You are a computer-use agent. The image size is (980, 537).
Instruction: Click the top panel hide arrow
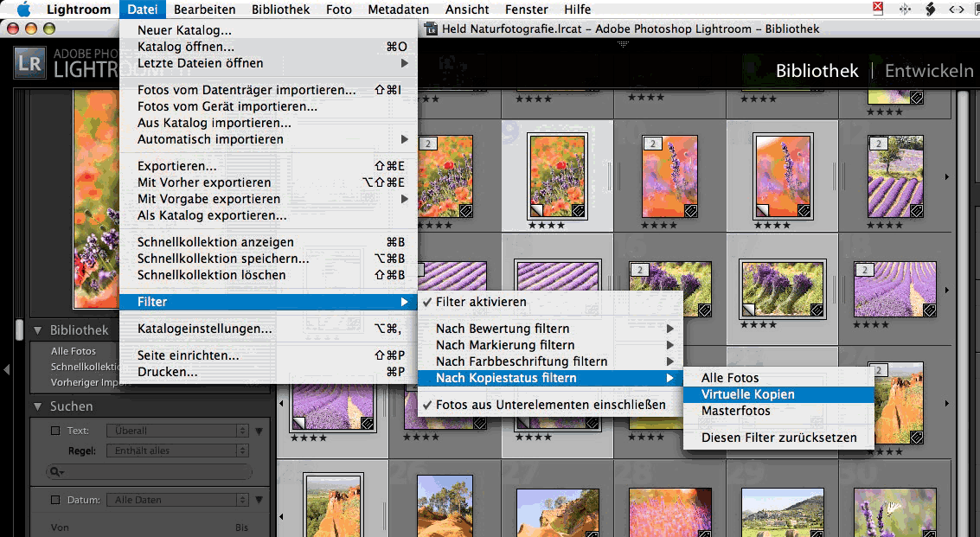pos(623,44)
